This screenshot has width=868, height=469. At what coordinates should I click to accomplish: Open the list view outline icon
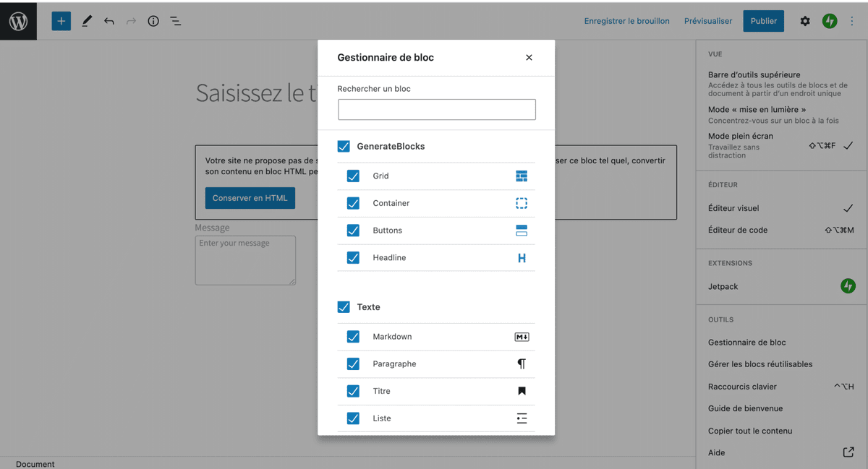175,21
